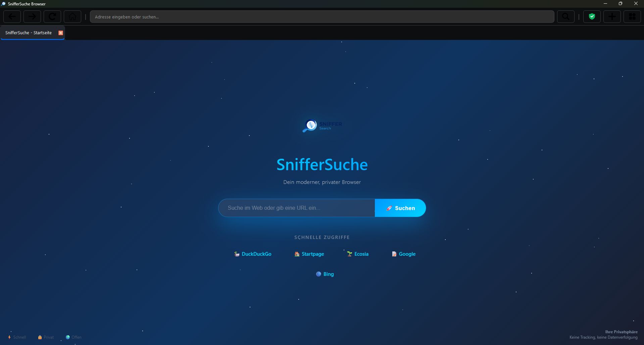Go to the home page icon
Viewport: 644px width, 345px height.
[72, 16]
